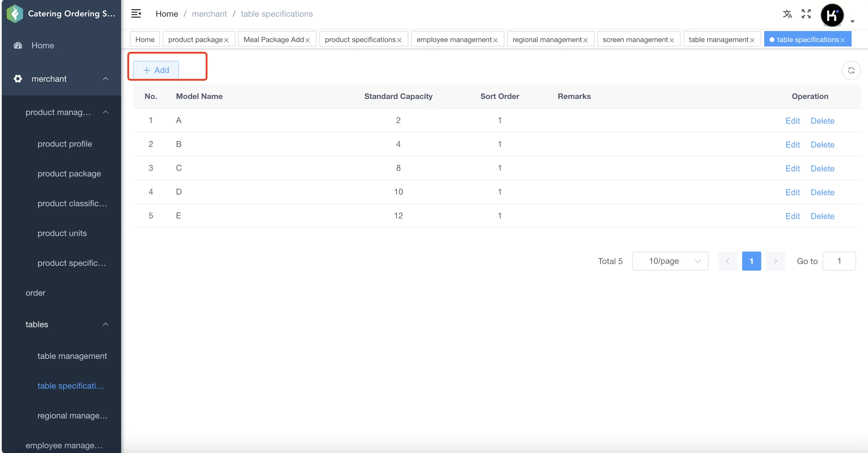Collapse the product management submenu
The image size is (868, 453).
point(106,112)
